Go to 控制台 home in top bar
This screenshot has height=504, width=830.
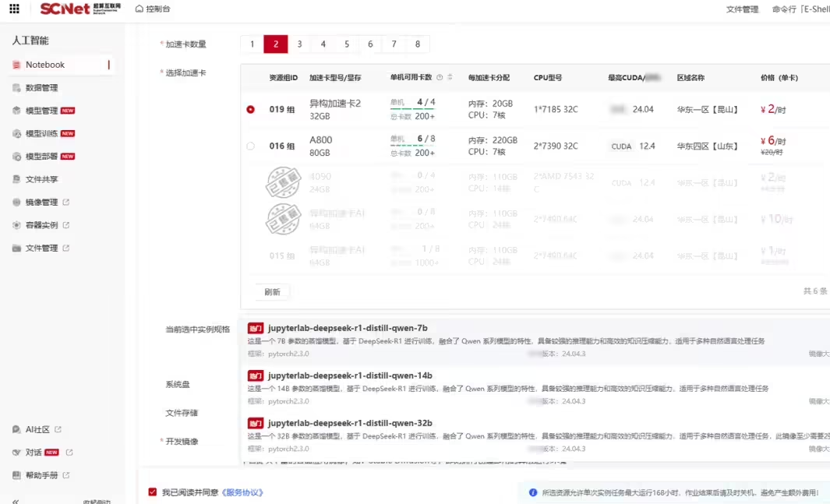point(153,9)
